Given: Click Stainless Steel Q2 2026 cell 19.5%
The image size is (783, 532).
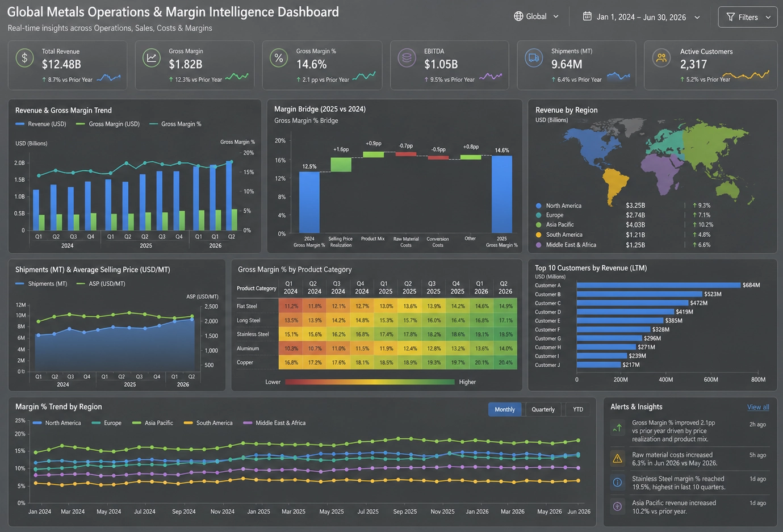Looking at the screenshot, I should (x=505, y=334).
